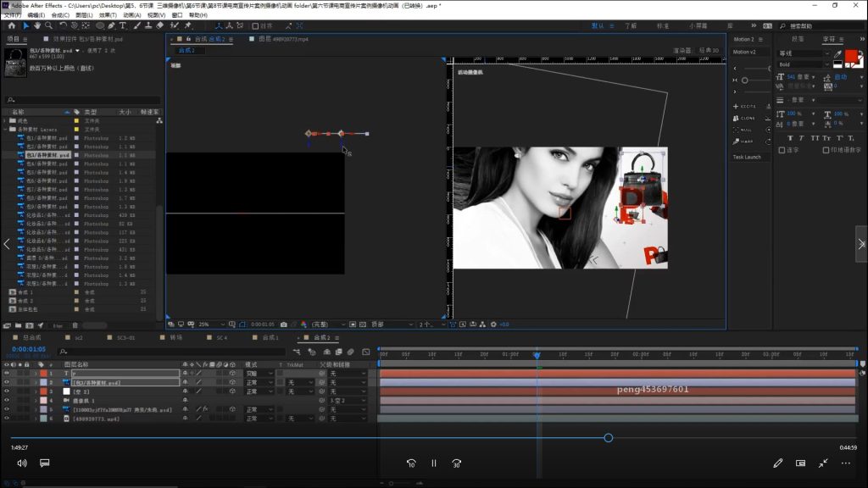Hide layer 1 using eye icon
The image size is (868, 488).
pyautogui.click(x=7, y=373)
